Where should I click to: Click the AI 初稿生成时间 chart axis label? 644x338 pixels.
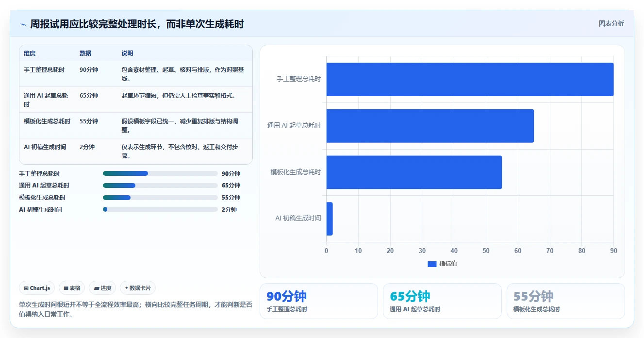[x=298, y=219]
